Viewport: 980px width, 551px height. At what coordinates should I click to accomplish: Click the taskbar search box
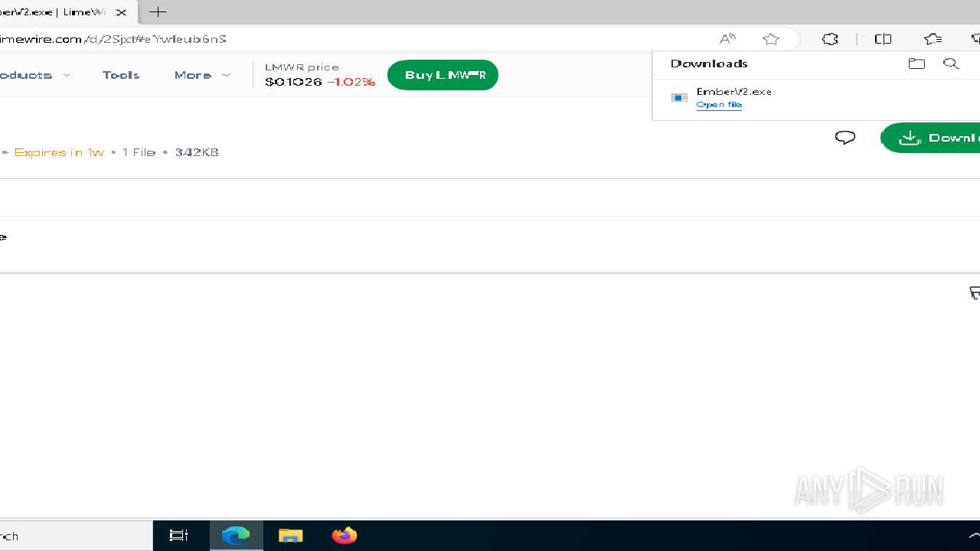(76, 536)
